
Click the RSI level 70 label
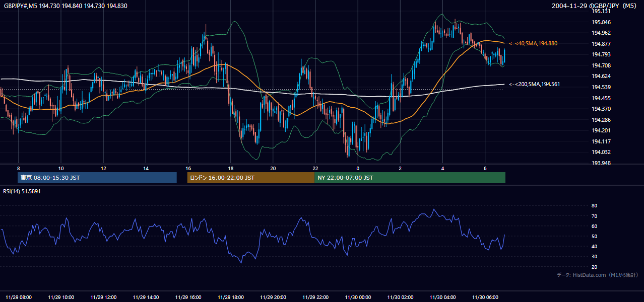(x=594, y=216)
